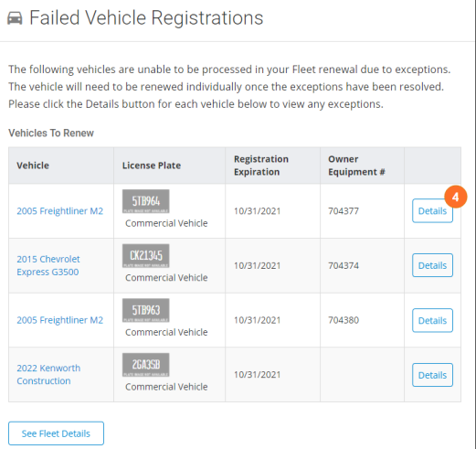476x449 pixels.
Task: Open the 2015 Chevrolet Express G3500 link
Action: coord(48,265)
